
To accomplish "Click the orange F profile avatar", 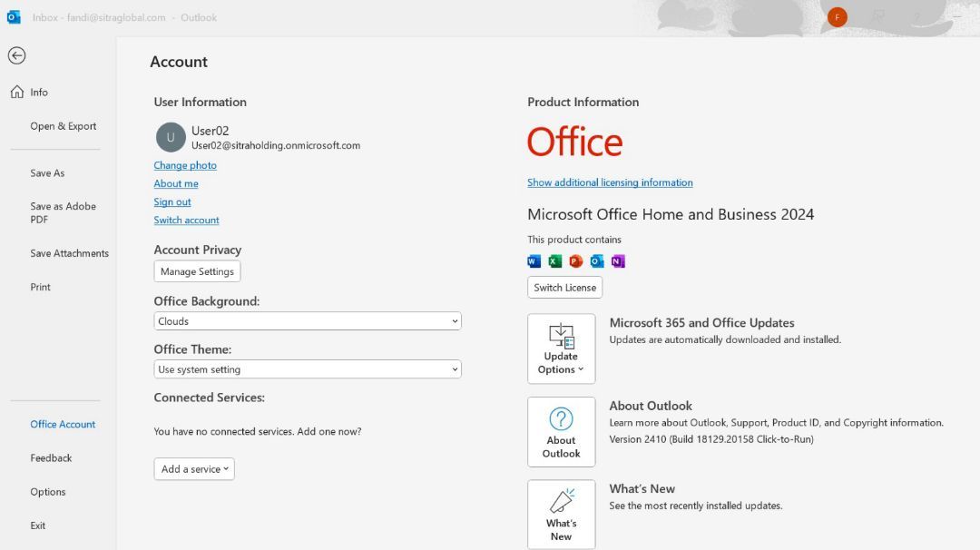I will pyautogui.click(x=838, y=17).
